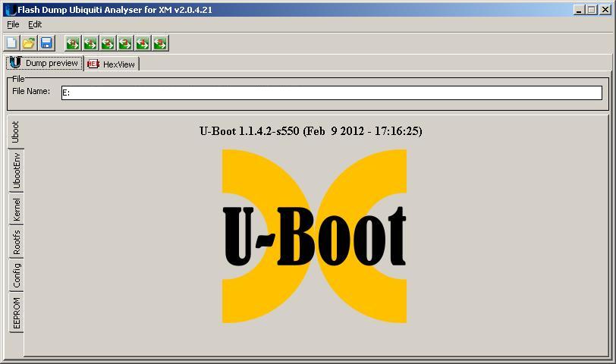616x364 pixels.
Task: Click the New file toolbar icon
Action: click(12, 42)
